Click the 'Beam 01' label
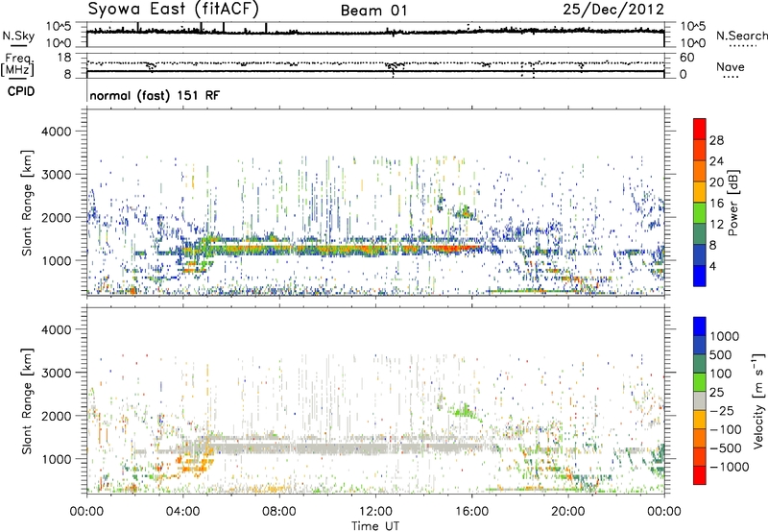Viewport: 768px width, 532px height. (x=374, y=11)
